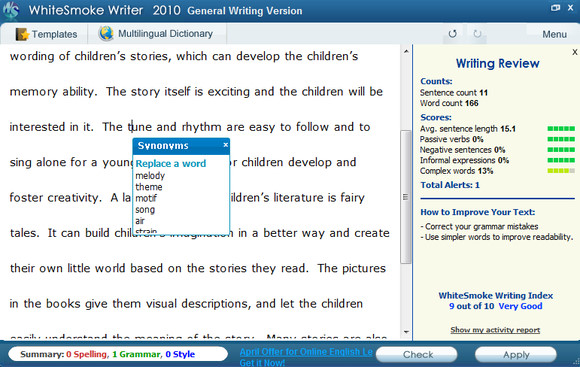Click 'Sentence count 11' text
The width and height of the screenshot is (580, 367).
[453, 92]
